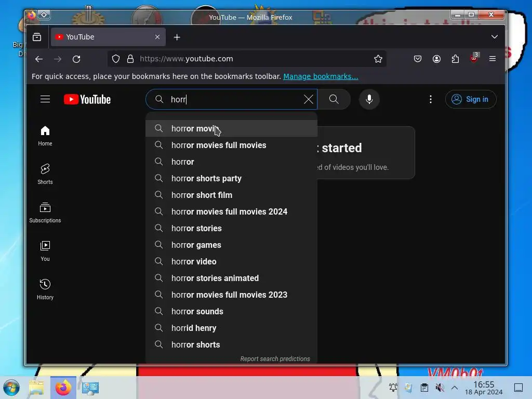Open Firefox application menu
532x399 pixels.
click(x=493, y=59)
